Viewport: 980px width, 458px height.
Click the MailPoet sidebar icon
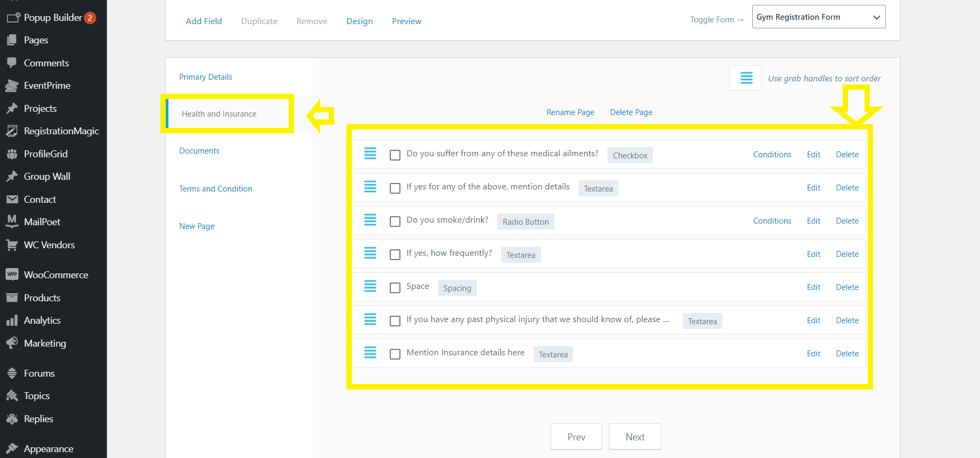coord(12,222)
